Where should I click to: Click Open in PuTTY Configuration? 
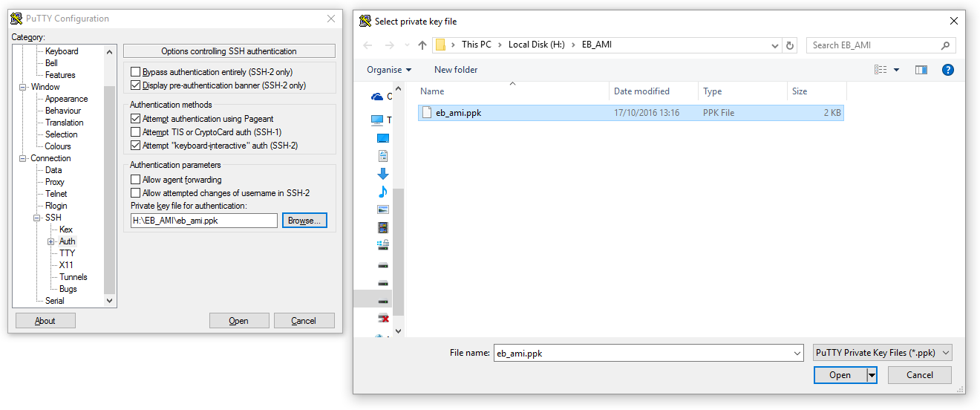tap(239, 321)
